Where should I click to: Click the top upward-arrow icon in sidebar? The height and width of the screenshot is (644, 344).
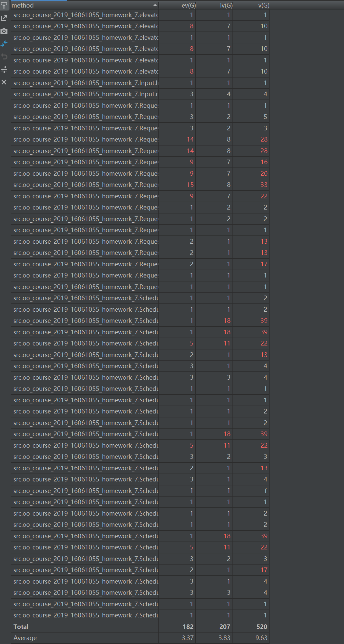tap(4, 6)
